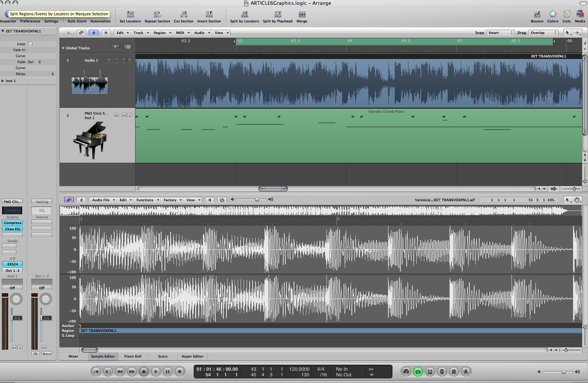Screen dimensions: 588x383
Task: Click the Go to Beginning transport button
Action: [96, 371]
